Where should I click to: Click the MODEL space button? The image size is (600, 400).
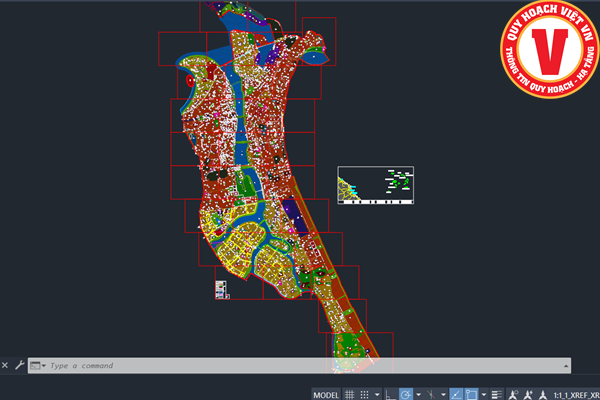click(x=326, y=394)
